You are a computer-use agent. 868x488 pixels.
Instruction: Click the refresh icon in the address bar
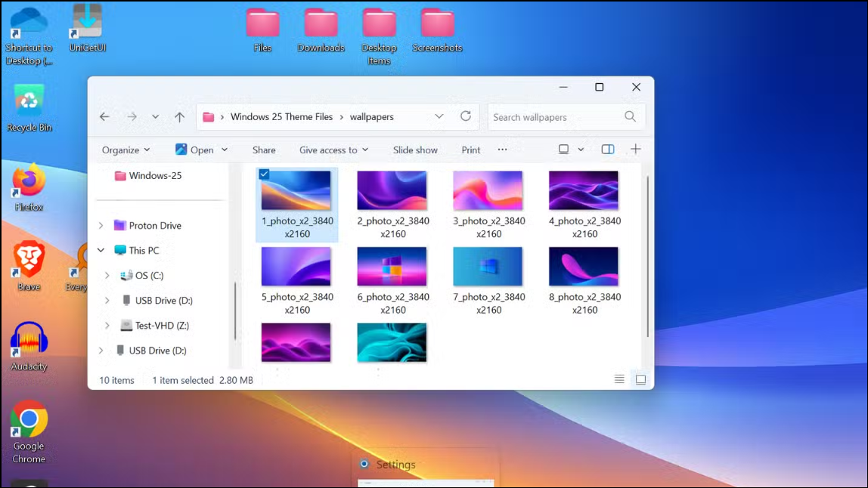(x=465, y=116)
